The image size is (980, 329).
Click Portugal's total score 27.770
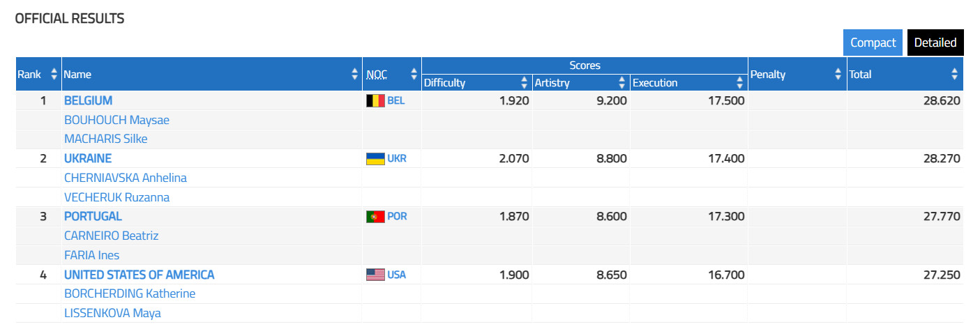point(940,217)
